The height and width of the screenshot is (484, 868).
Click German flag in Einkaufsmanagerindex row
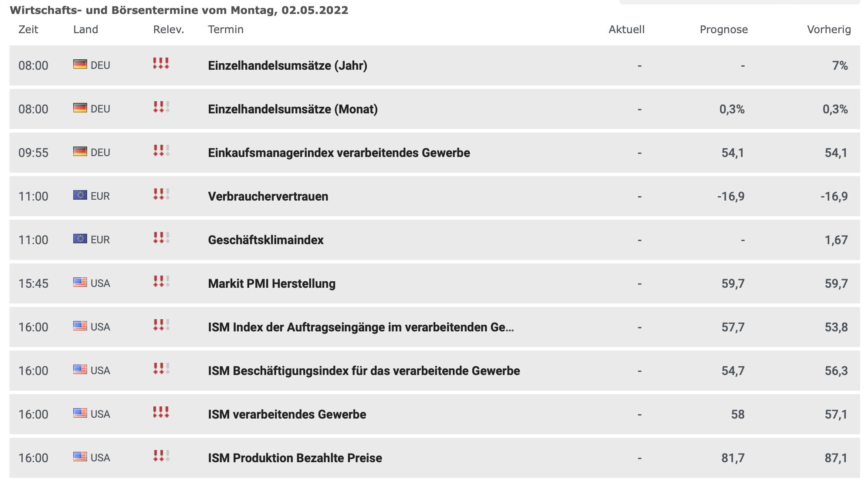click(x=80, y=152)
